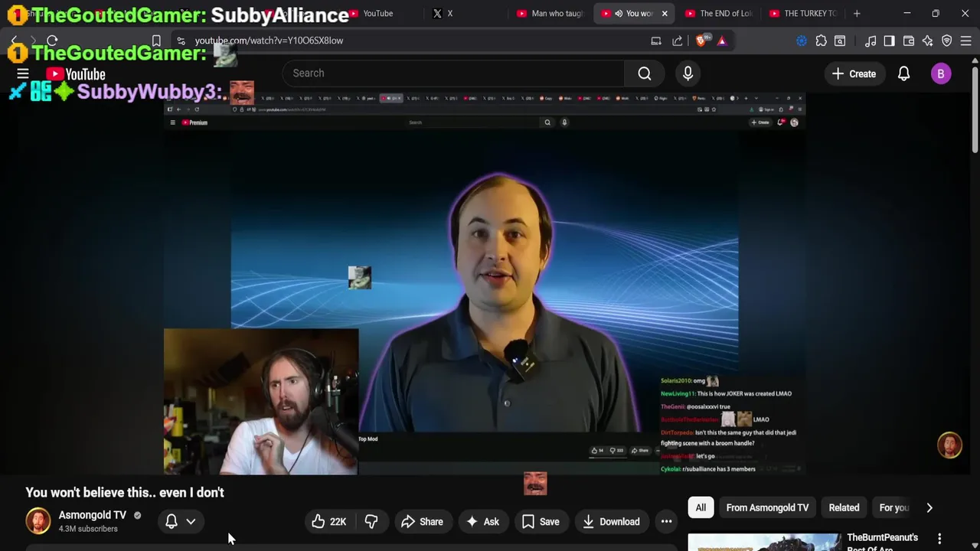Open TheBurntPeanut's suggested video thumbnail
The height and width of the screenshot is (551, 980).
pos(764,542)
